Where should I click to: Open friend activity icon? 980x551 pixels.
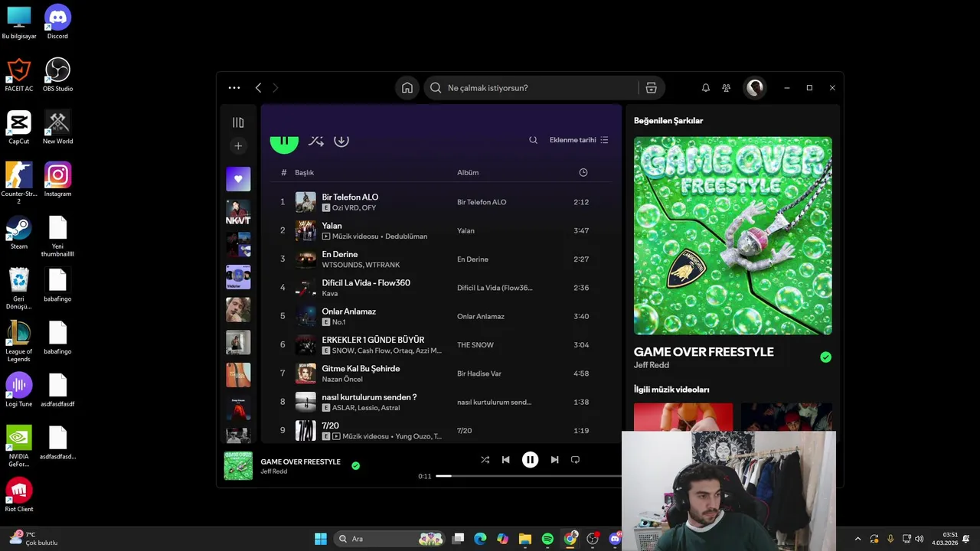point(726,88)
